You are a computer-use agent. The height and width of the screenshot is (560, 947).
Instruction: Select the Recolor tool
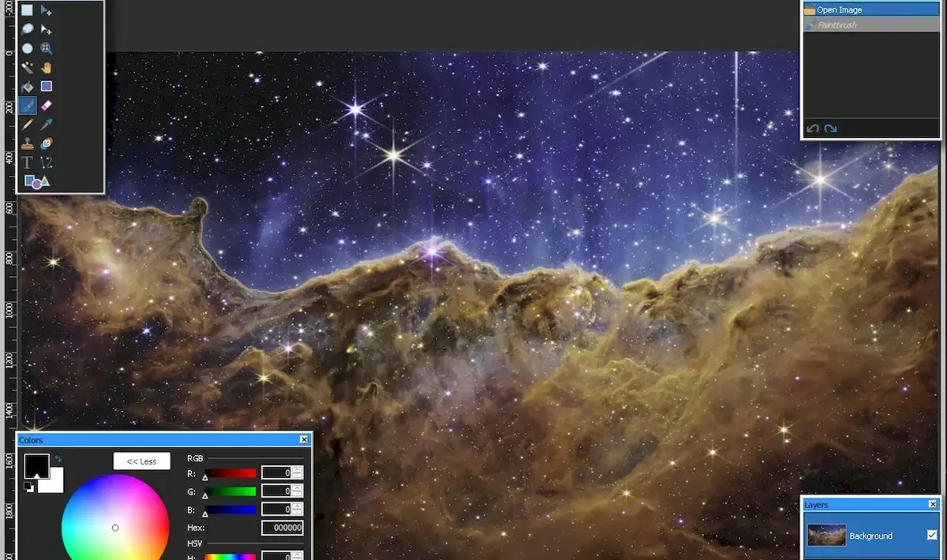pos(47,144)
